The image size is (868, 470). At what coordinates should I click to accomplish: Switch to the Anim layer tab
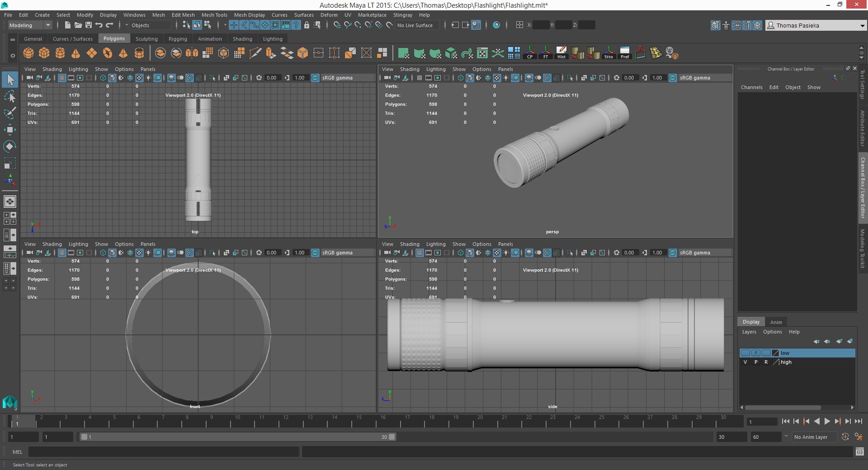click(x=776, y=322)
